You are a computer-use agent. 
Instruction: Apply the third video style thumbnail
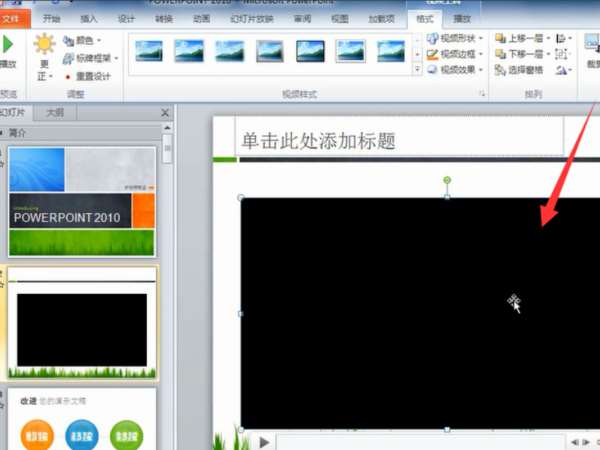coord(230,51)
